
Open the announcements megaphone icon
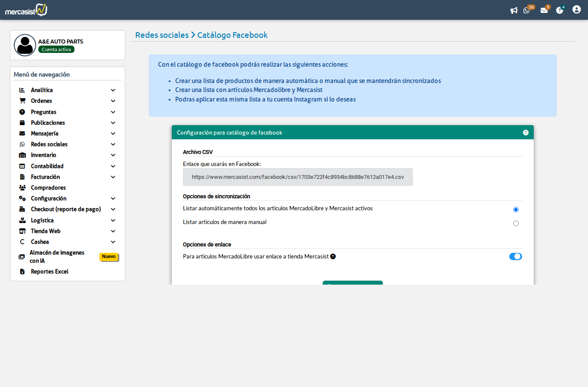514,10
